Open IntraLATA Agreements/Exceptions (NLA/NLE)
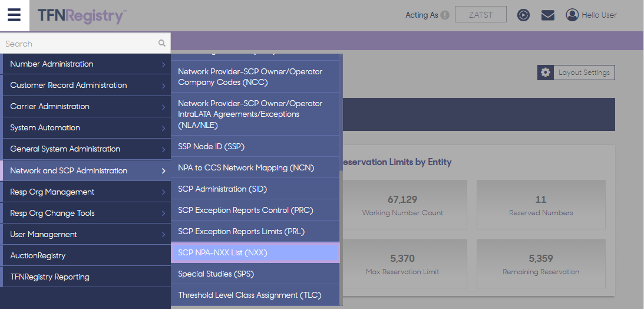The height and width of the screenshot is (309, 644). click(x=255, y=114)
